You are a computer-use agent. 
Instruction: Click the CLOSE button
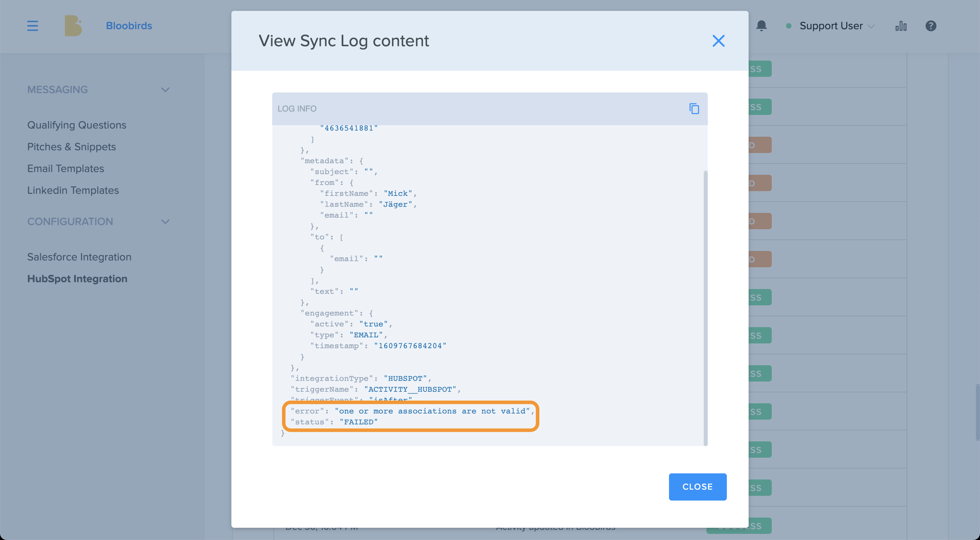click(x=697, y=487)
